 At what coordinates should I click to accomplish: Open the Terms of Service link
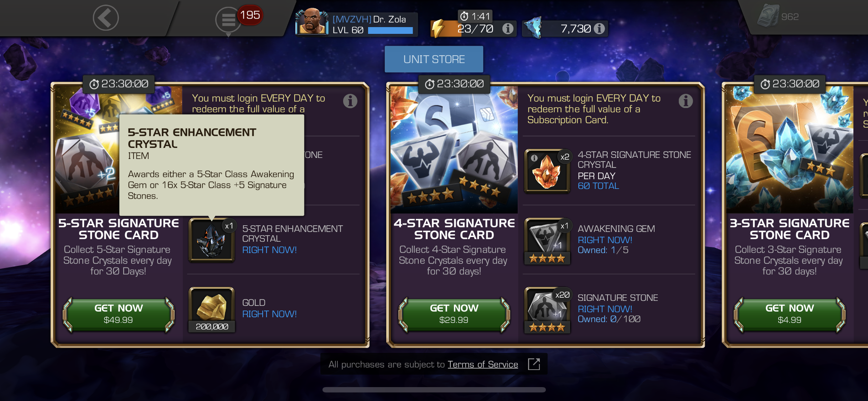483,364
